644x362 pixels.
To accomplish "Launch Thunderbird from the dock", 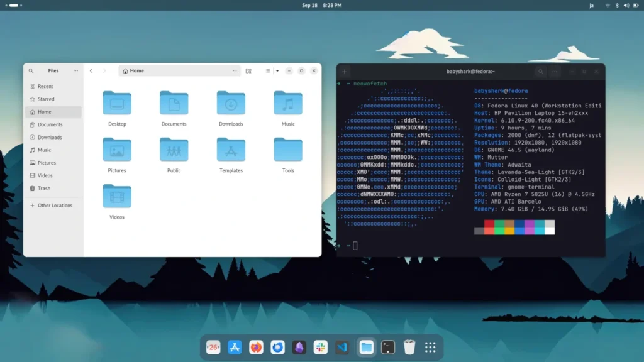I will pos(277,347).
